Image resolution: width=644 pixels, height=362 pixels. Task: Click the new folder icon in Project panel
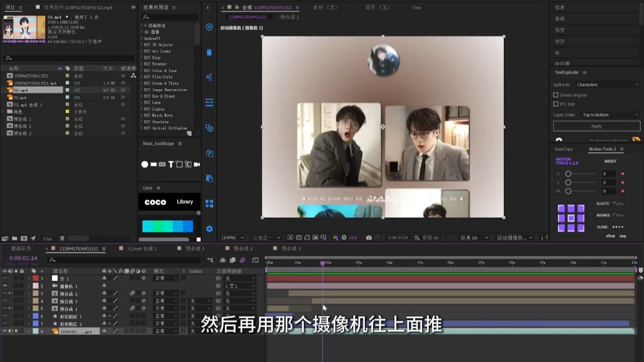15,238
